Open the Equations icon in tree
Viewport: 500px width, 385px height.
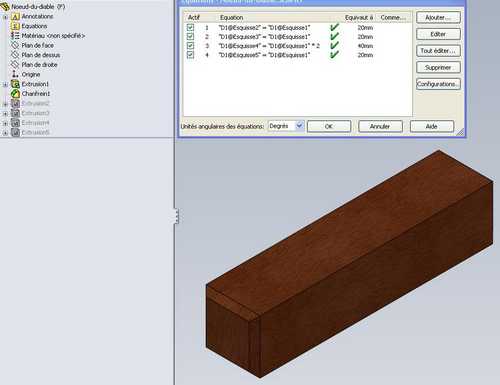[x=15, y=26]
